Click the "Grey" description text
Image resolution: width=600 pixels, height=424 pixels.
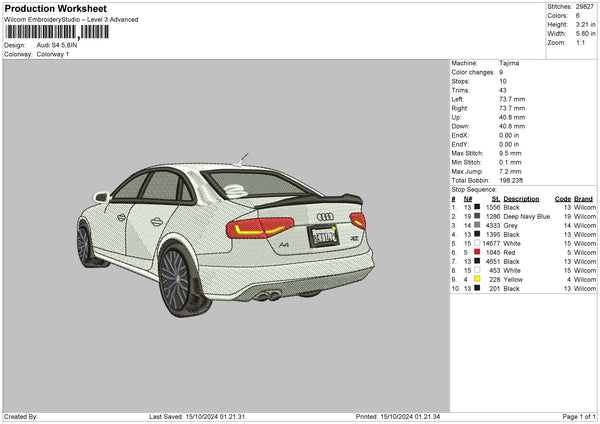point(510,225)
